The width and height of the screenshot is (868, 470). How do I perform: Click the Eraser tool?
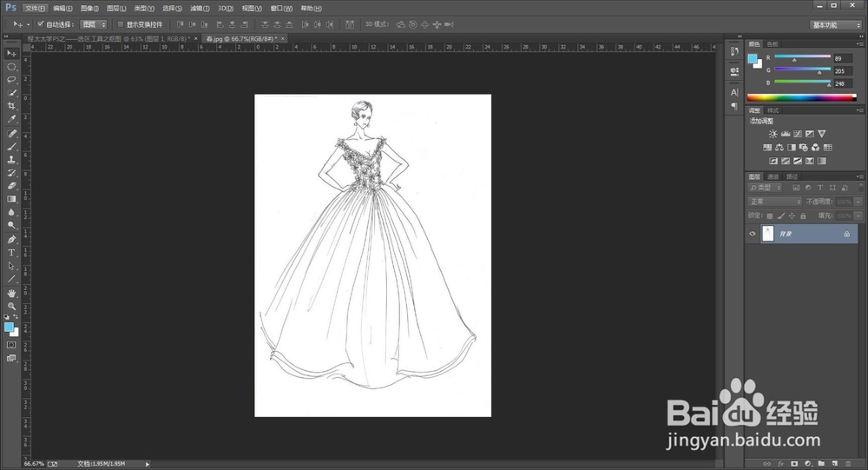tap(12, 185)
